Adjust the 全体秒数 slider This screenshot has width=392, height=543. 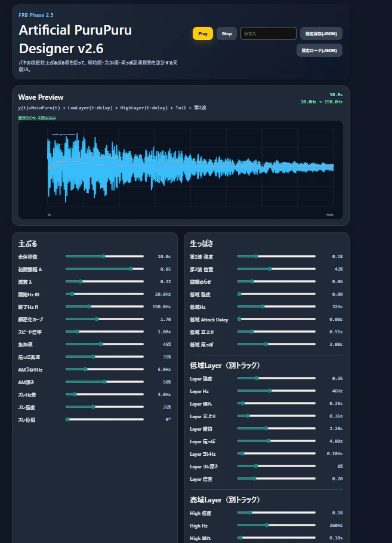click(104, 256)
